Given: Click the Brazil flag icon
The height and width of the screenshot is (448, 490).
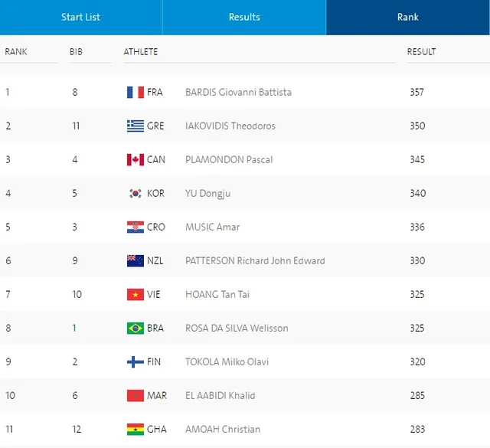Looking at the screenshot, I should 136,329.
